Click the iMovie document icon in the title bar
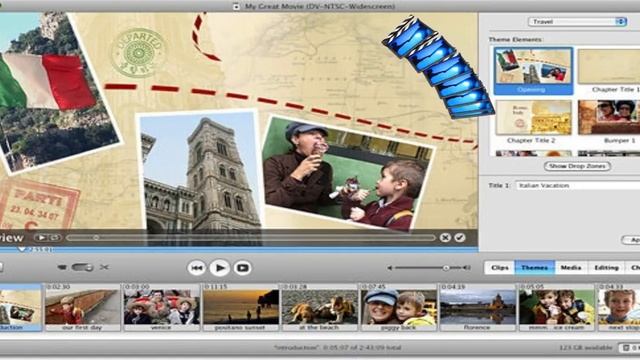Image resolution: width=640 pixels, height=360 pixels. 236,6
